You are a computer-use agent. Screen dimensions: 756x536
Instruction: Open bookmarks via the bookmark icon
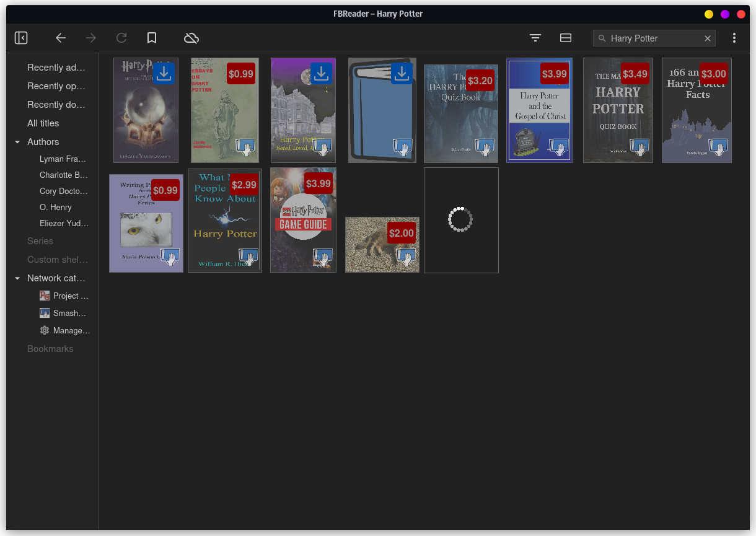(x=152, y=38)
